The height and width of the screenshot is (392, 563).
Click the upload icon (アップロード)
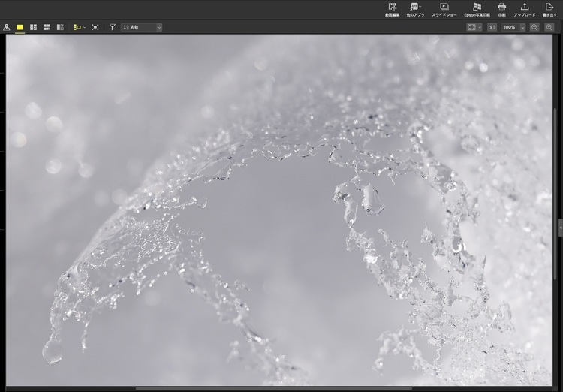pyautogui.click(x=525, y=8)
